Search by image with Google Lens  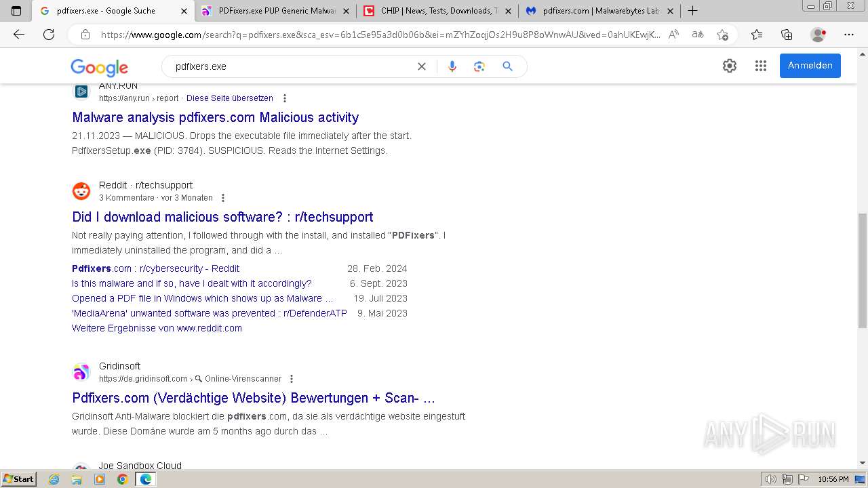pos(479,66)
